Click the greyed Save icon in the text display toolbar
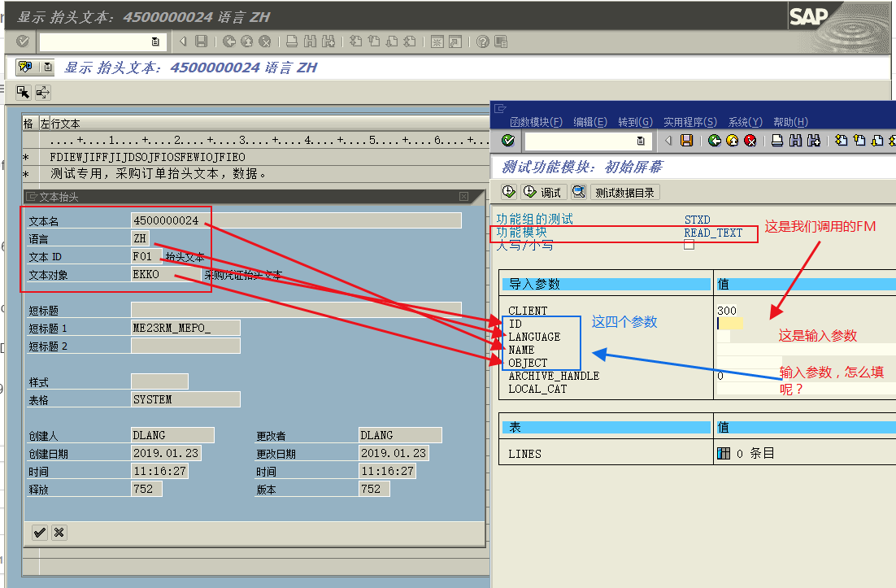 [201, 41]
